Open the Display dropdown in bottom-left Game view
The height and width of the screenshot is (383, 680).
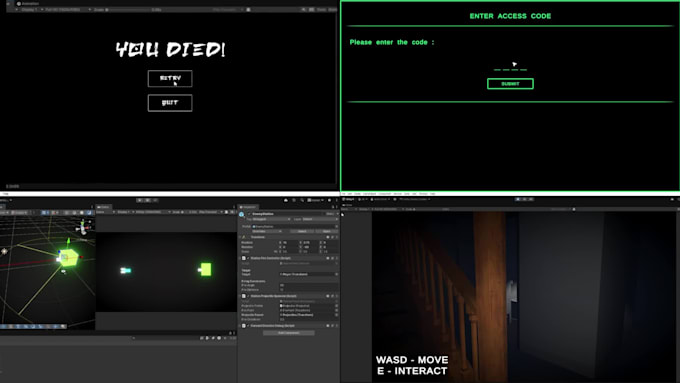coord(126,212)
